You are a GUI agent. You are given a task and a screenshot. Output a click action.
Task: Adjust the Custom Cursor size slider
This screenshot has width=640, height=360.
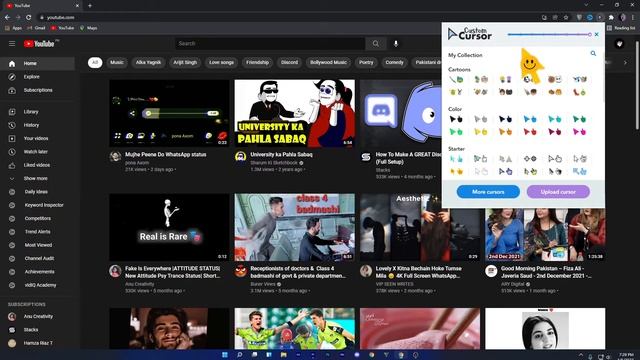(549, 34)
